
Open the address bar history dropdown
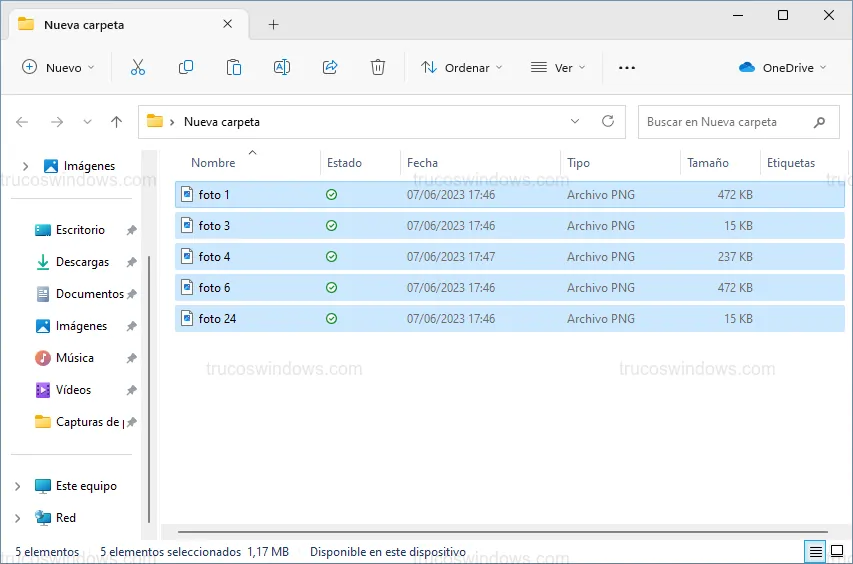[x=575, y=121]
